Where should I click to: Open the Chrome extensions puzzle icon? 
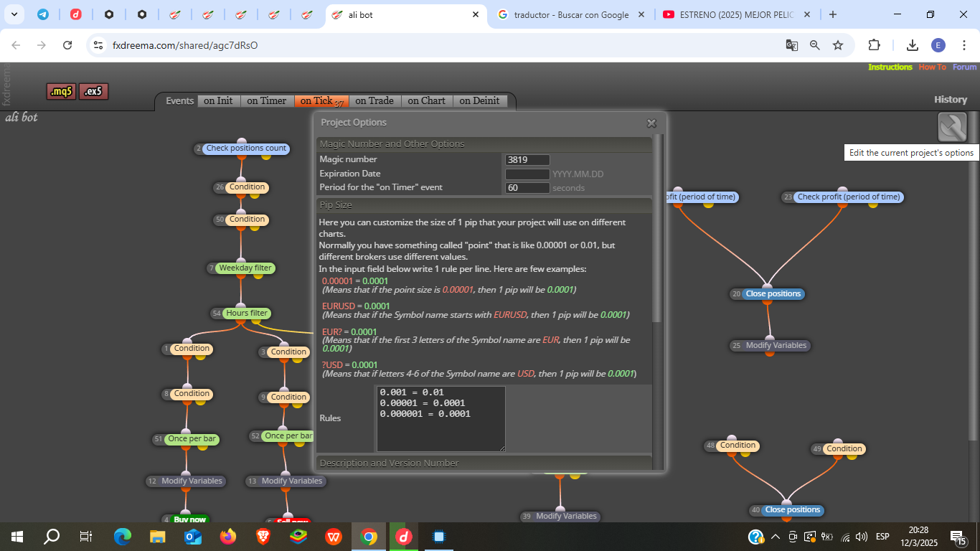point(874,45)
